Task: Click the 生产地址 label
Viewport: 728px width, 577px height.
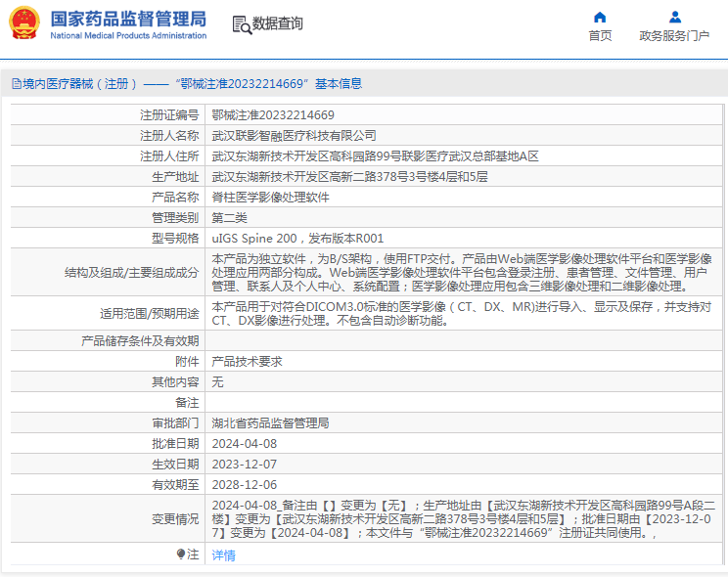Action: [x=175, y=176]
